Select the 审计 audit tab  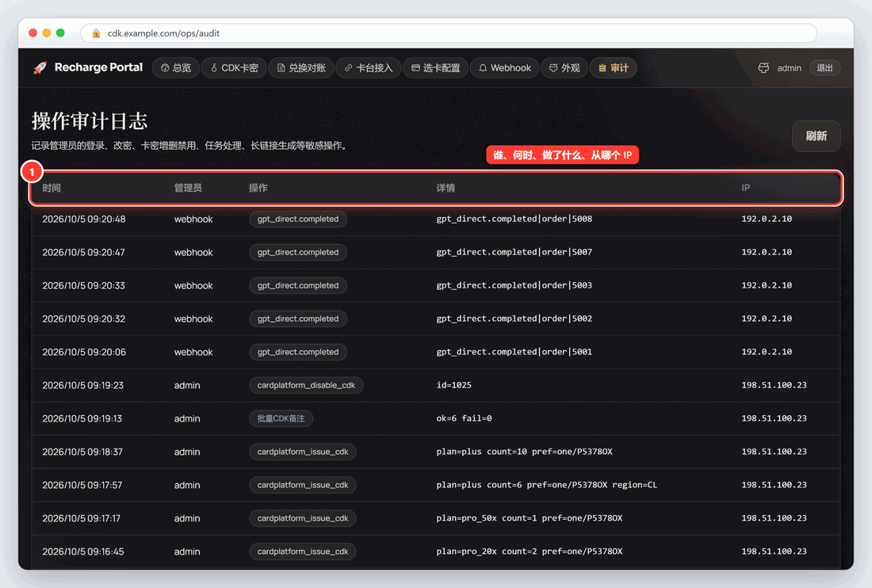pos(614,68)
